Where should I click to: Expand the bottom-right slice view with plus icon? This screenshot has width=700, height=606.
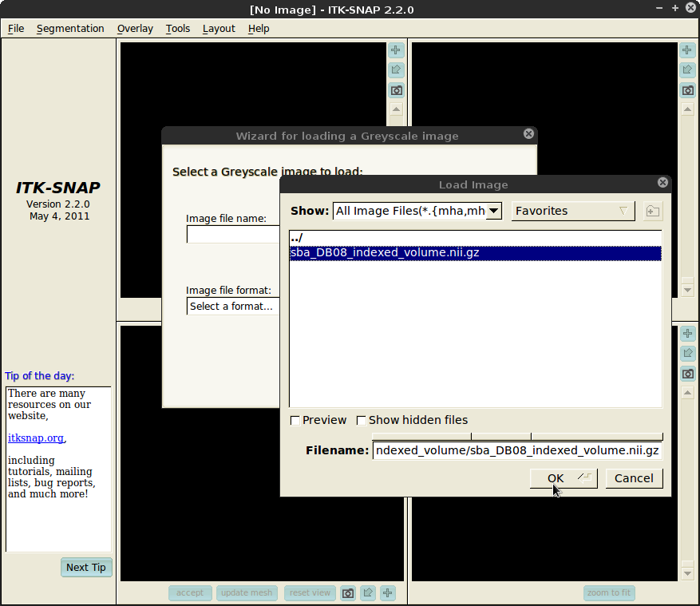click(687, 334)
